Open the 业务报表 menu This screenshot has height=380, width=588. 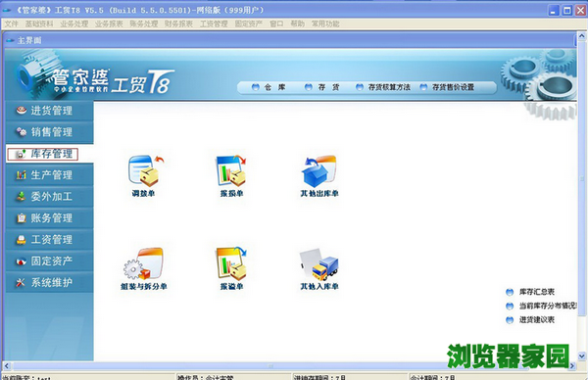point(109,24)
